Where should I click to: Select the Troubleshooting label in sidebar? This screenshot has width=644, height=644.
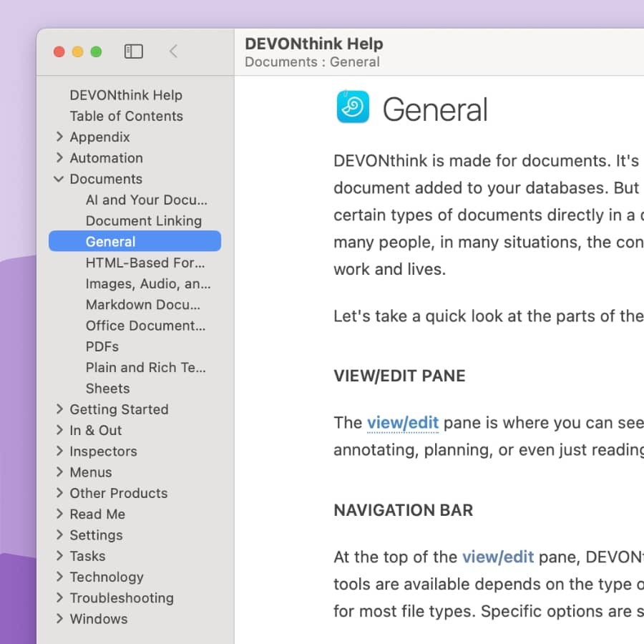tap(122, 598)
